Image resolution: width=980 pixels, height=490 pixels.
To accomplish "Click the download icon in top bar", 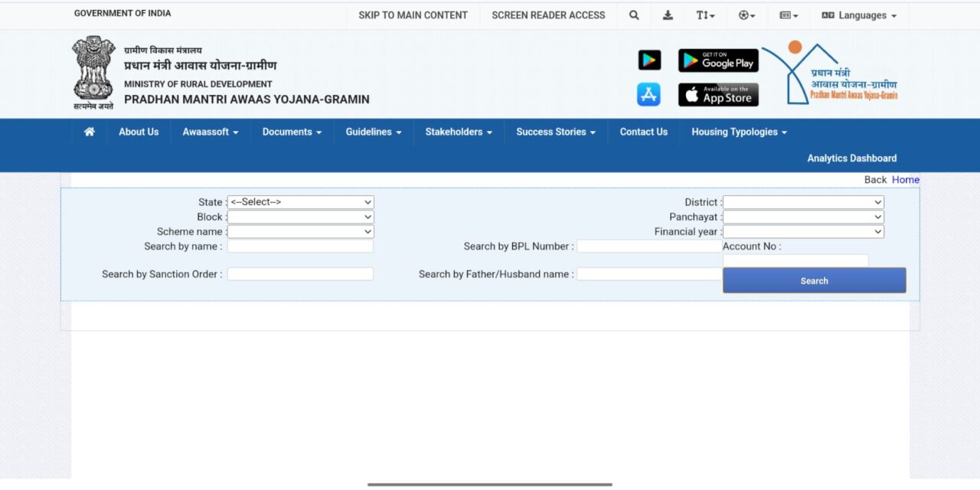I will click(668, 15).
